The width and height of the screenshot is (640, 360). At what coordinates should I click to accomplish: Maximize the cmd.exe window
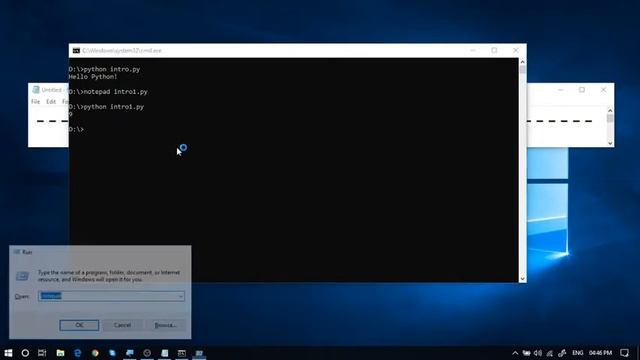[494, 50]
